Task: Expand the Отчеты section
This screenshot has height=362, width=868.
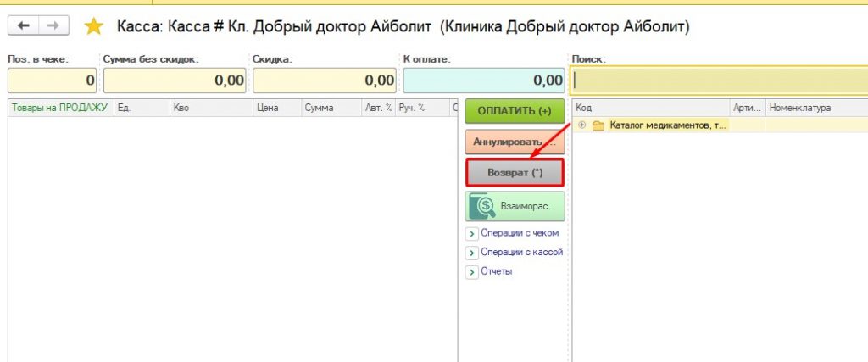Action: point(471,272)
